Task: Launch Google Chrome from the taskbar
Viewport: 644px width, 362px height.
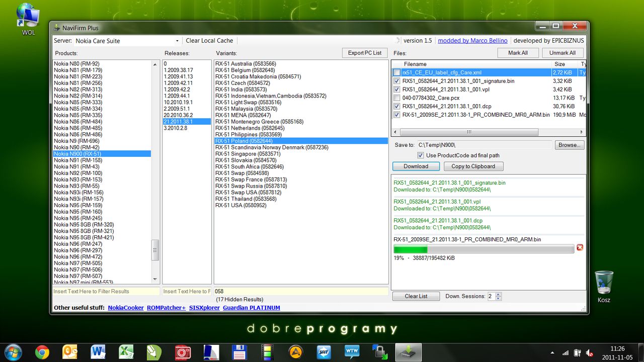Action: coord(42,352)
